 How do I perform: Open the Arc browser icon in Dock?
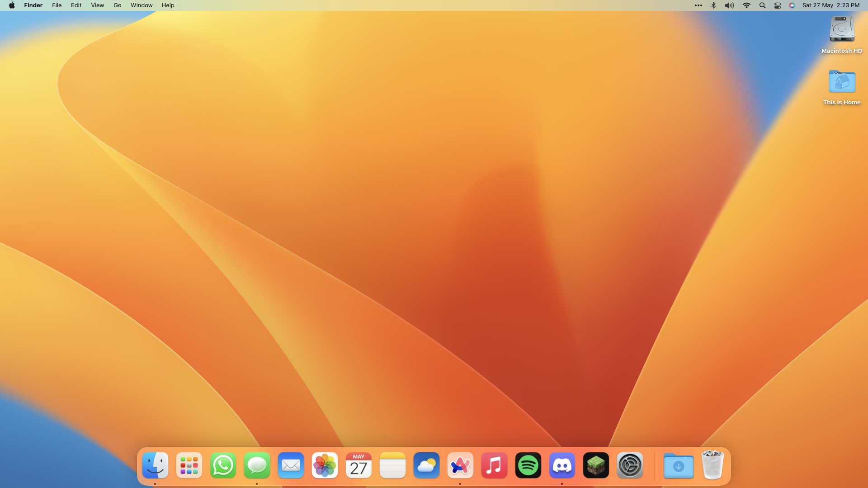pos(460,465)
